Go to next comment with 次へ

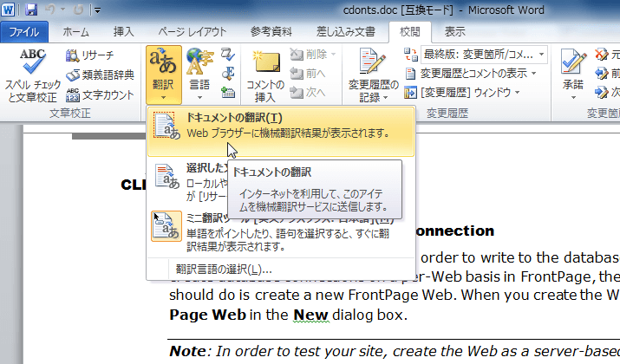[308, 93]
